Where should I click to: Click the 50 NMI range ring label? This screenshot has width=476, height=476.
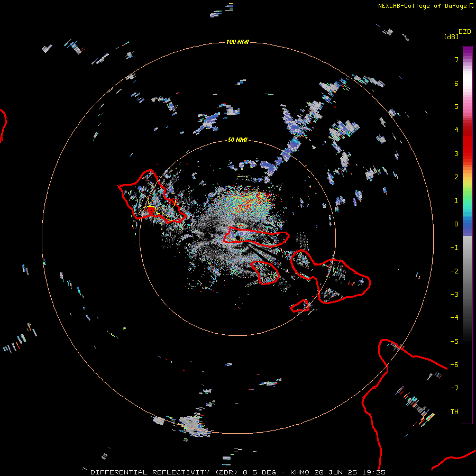coord(237,140)
